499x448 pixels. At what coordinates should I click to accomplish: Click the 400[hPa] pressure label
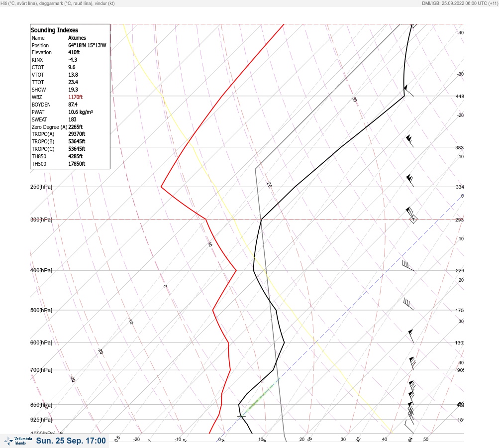[41, 270]
